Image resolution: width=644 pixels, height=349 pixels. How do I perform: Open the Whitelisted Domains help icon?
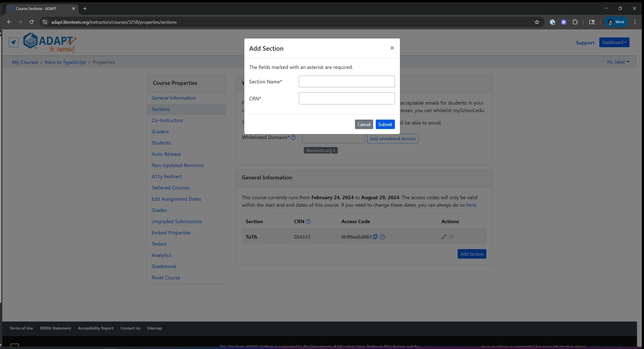point(293,137)
